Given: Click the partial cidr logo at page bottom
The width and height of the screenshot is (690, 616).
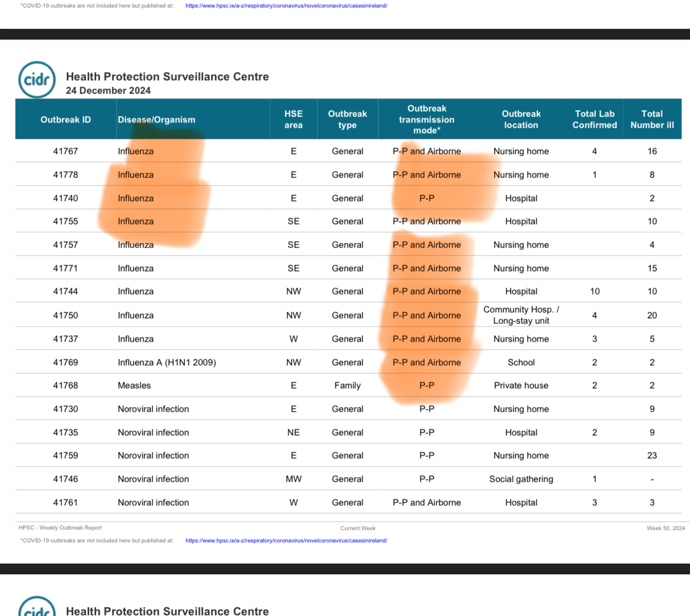Looking at the screenshot, I should pyautogui.click(x=37, y=608).
